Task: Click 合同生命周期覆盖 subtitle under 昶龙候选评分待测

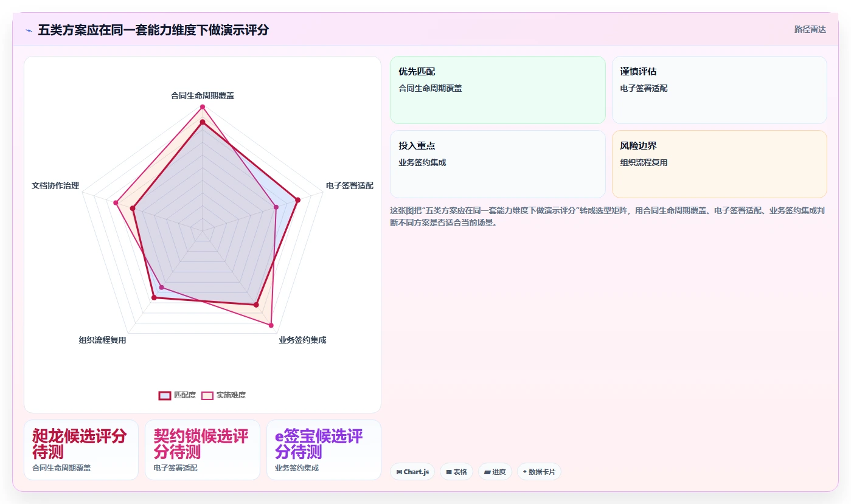Action: coord(61,468)
